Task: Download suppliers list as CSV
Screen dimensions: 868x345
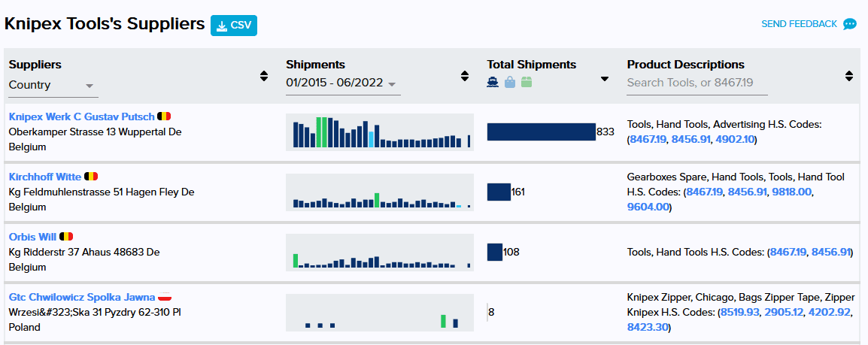Action: point(234,26)
